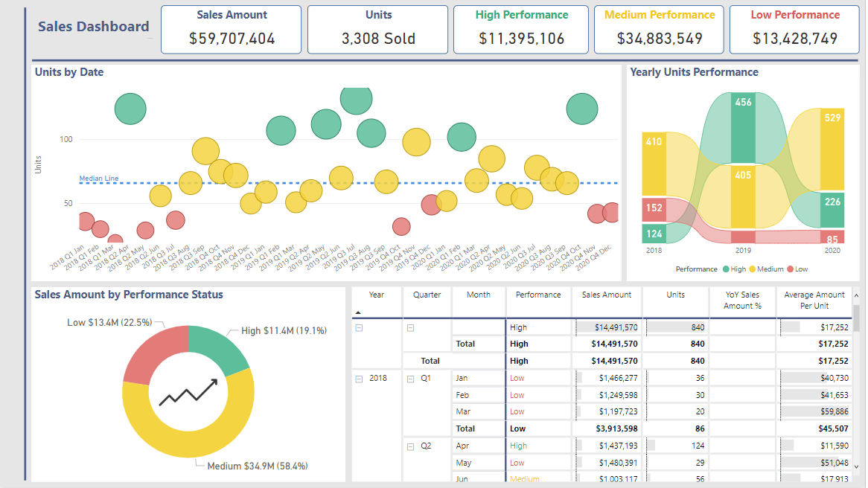This screenshot has height=488, width=868.
Task: Sort by the Month column header
Action: tap(478, 295)
